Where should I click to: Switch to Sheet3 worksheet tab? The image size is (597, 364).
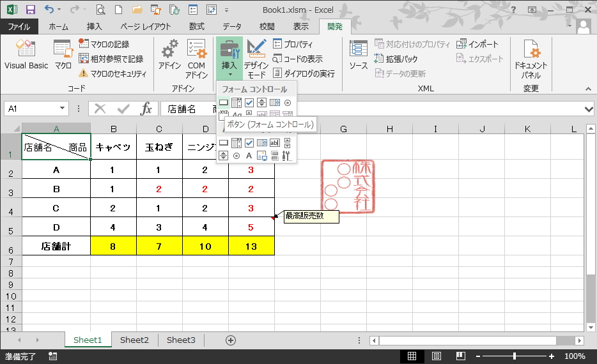(181, 340)
